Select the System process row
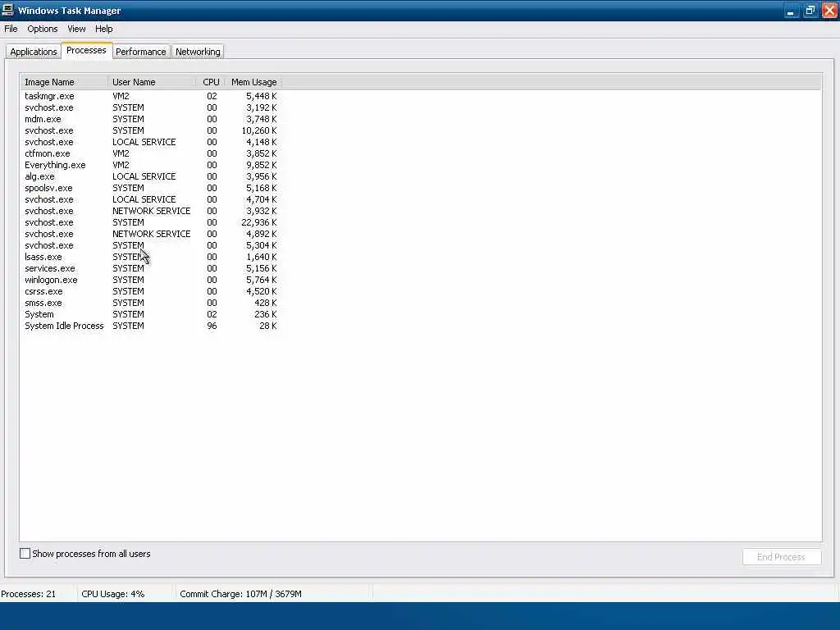This screenshot has height=630, width=840. pyautogui.click(x=151, y=314)
